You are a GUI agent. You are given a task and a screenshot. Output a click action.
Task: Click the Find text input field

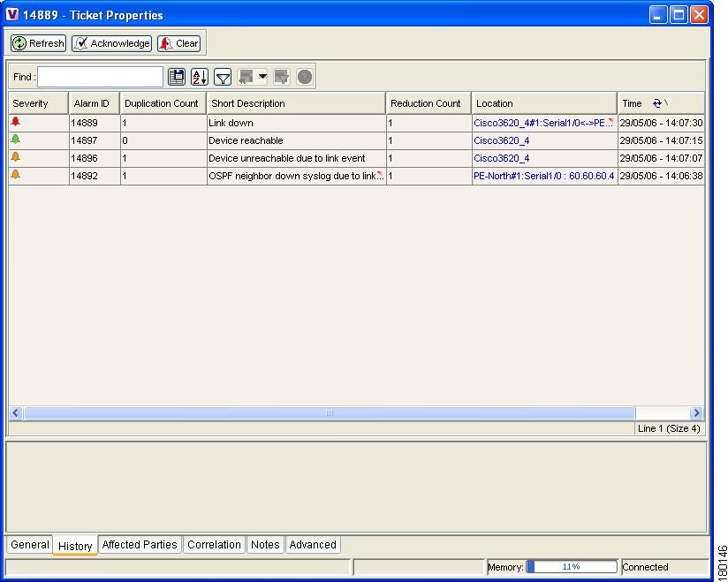(x=100, y=78)
